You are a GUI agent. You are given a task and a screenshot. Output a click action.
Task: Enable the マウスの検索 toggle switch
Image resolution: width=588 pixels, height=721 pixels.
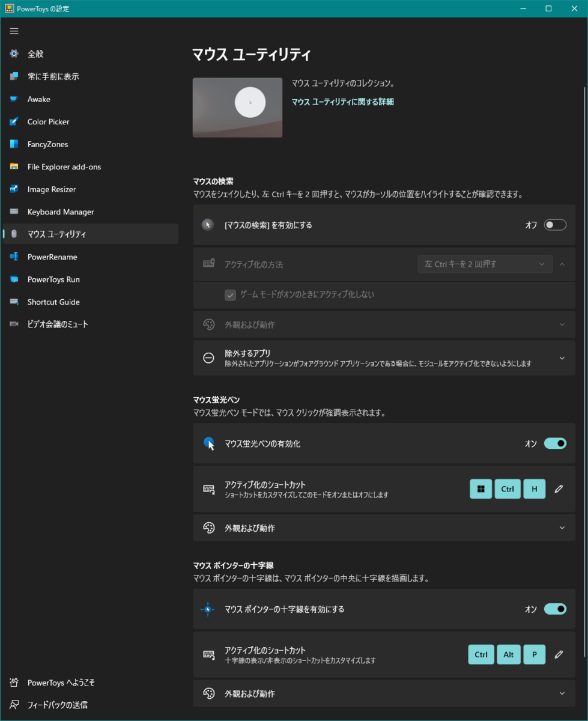click(x=555, y=225)
